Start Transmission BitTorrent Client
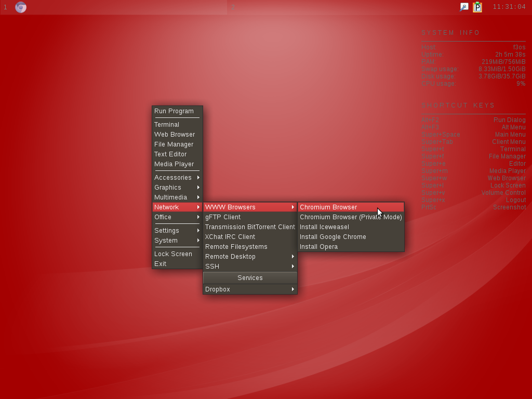 (x=250, y=227)
